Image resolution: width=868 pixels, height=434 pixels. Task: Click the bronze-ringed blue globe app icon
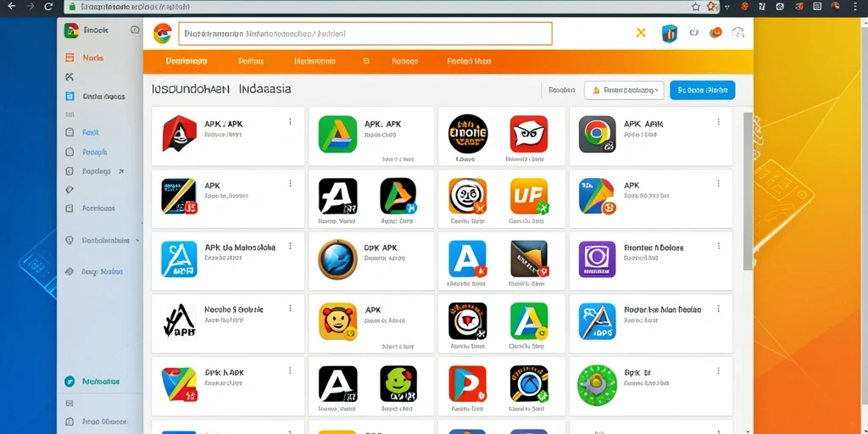(x=337, y=259)
